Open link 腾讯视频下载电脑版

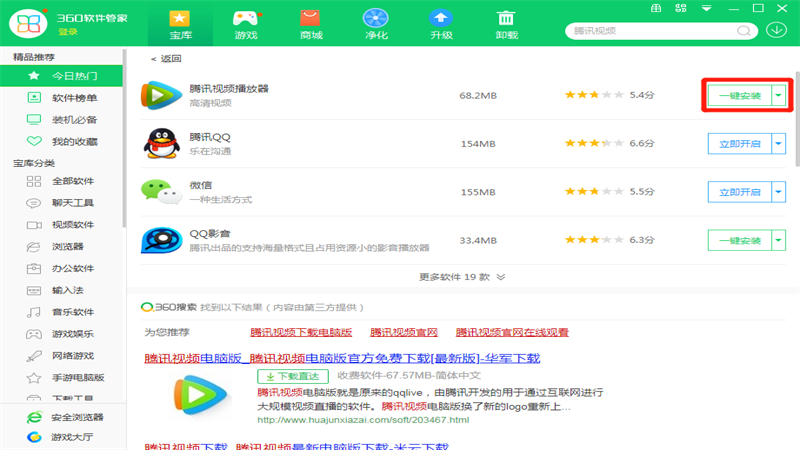[301, 333]
